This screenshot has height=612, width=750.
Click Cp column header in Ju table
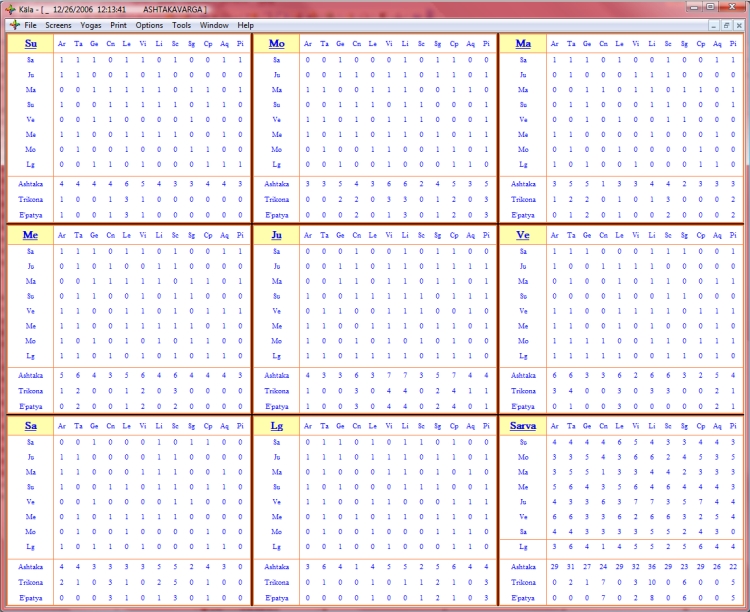point(454,235)
